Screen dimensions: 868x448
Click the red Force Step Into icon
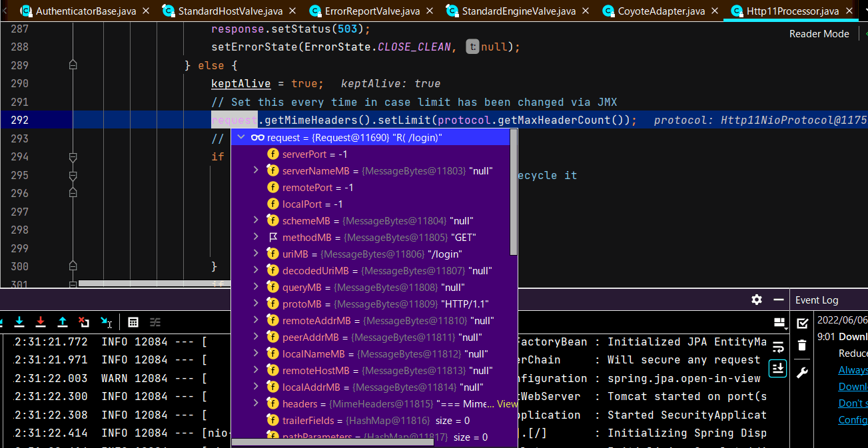(41, 322)
